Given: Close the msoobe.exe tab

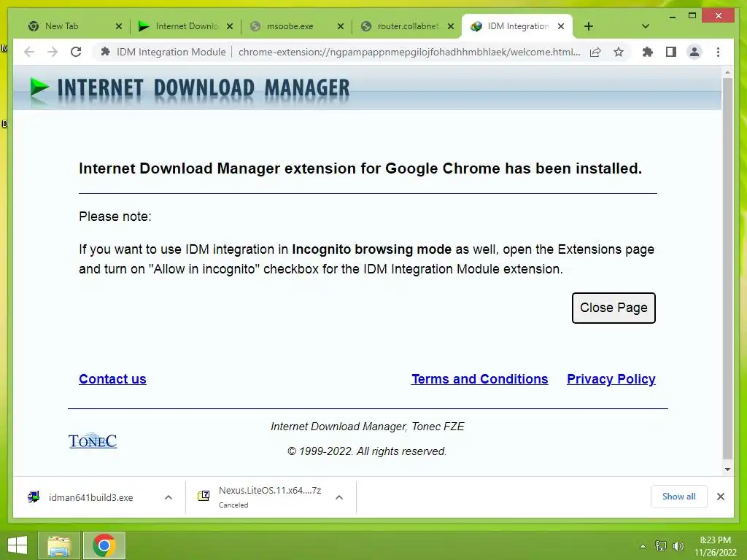Looking at the screenshot, I should [340, 26].
